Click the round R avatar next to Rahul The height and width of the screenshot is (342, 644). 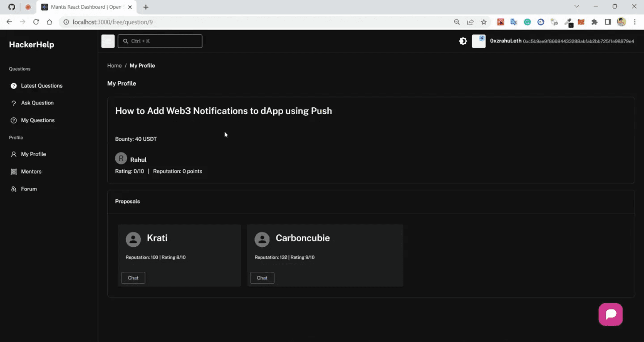tap(121, 158)
